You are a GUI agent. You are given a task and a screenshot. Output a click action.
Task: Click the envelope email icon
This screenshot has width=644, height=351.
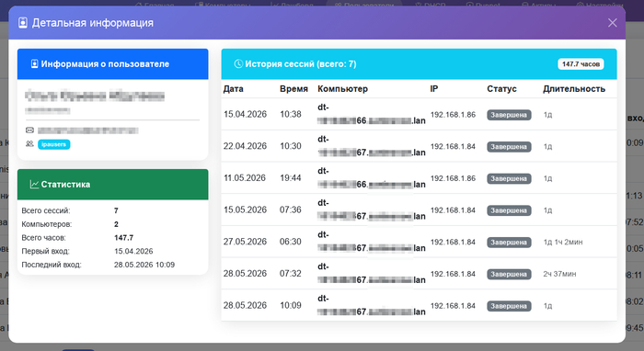point(29,130)
